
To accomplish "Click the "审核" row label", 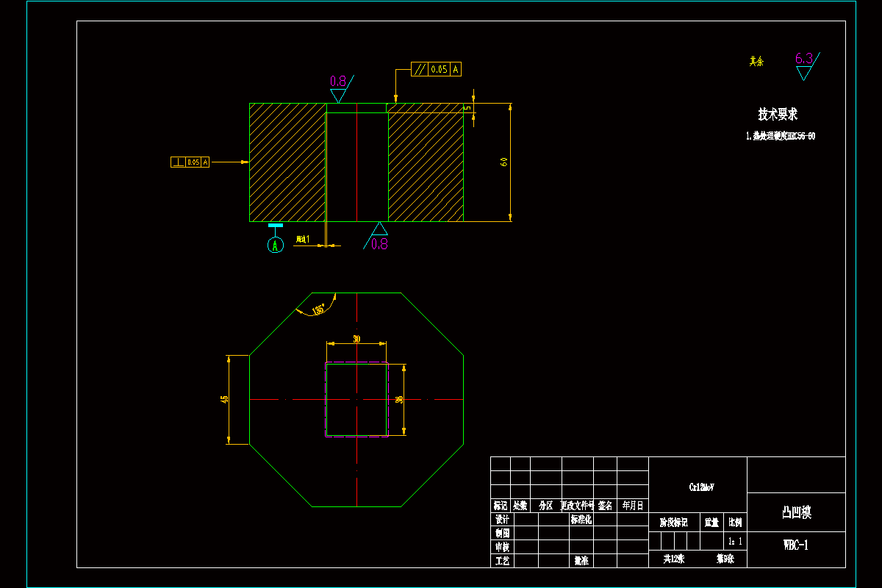I will click(x=503, y=547).
